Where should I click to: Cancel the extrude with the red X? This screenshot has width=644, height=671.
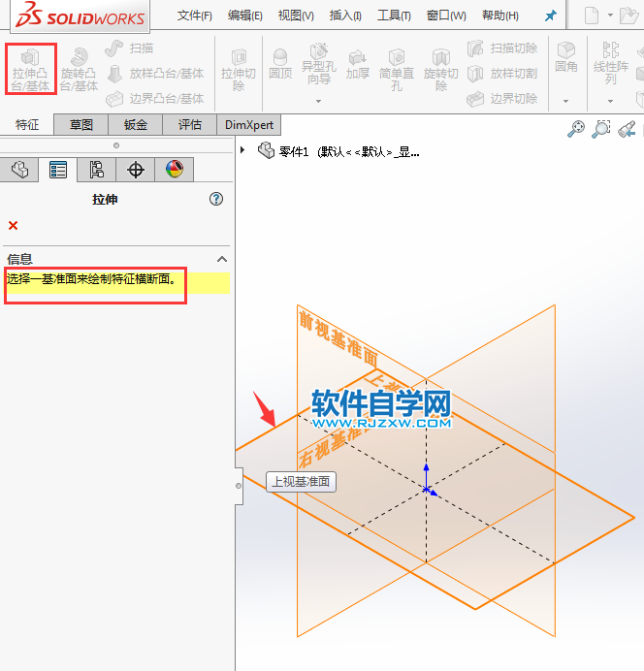point(14,226)
